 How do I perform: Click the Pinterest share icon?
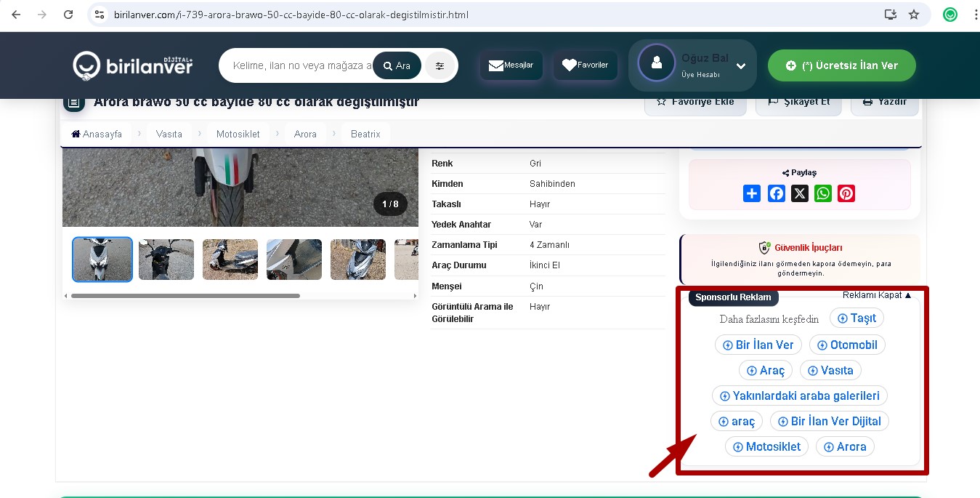pyautogui.click(x=846, y=193)
